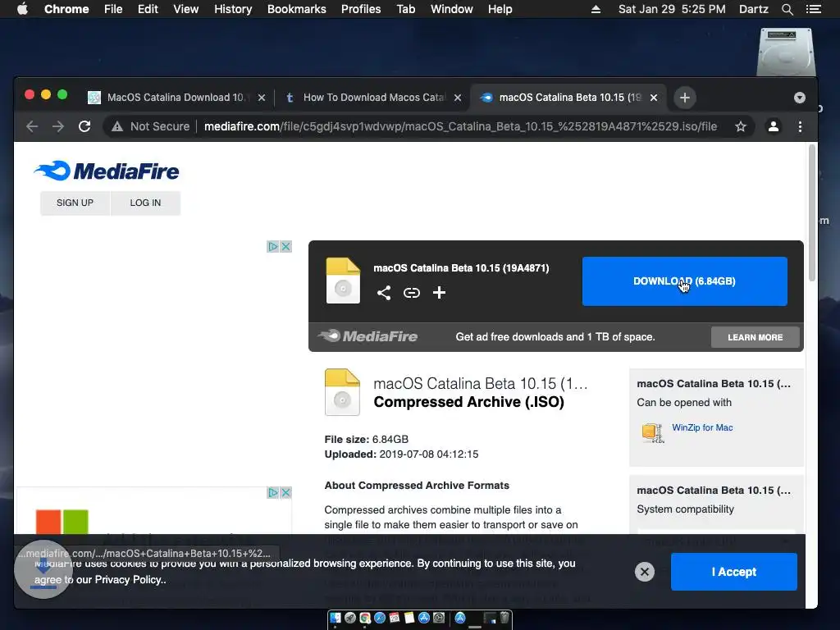840x630 pixels.
Task: Open Spotlight search in the menu bar
Action: [x=787, y=9]
